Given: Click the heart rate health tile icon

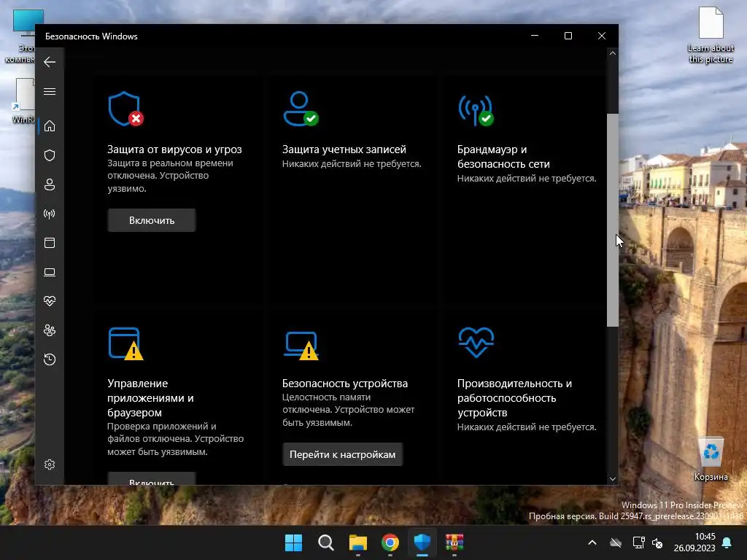Looking at the screenshot, I should point(476,342).
